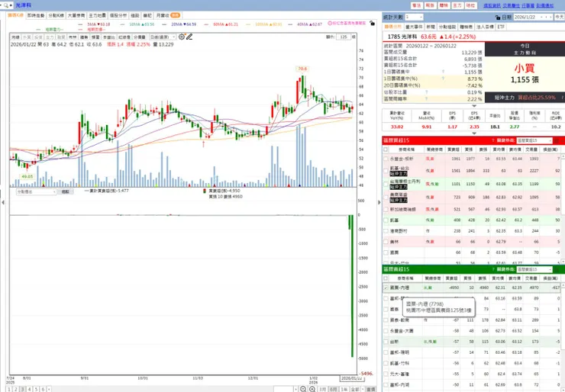Open help icon beside 區間周轉率 row

(x=426, y=98)
